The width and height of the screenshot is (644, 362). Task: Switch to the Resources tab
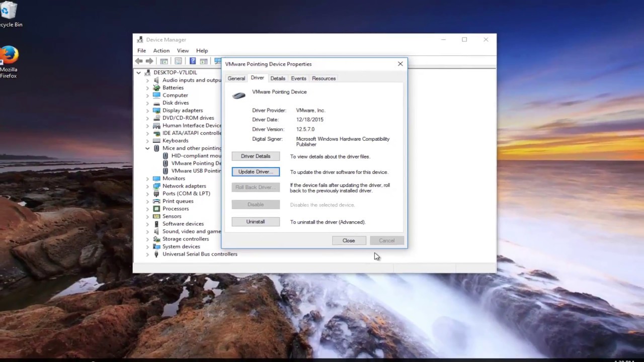[x=324, y=78]
